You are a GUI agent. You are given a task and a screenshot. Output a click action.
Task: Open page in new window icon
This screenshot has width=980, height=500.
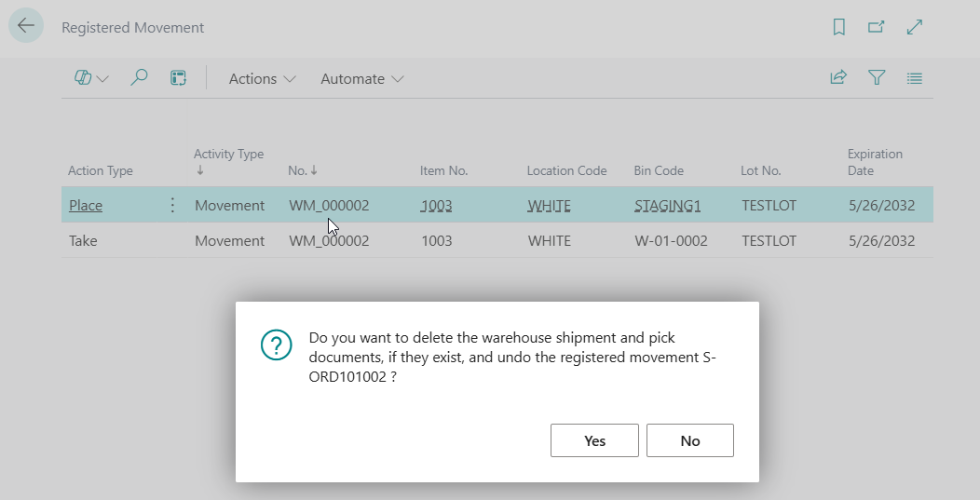[877, 28]
